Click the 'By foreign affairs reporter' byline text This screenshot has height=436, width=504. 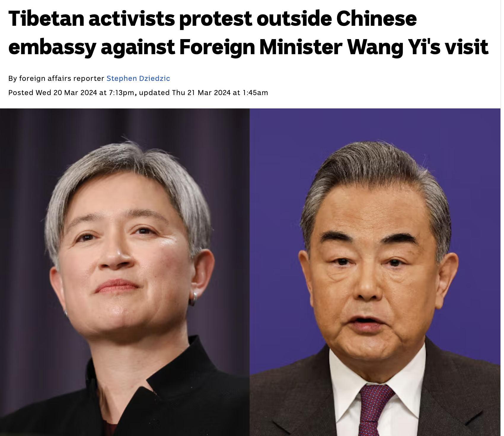[x=56, y=78]
